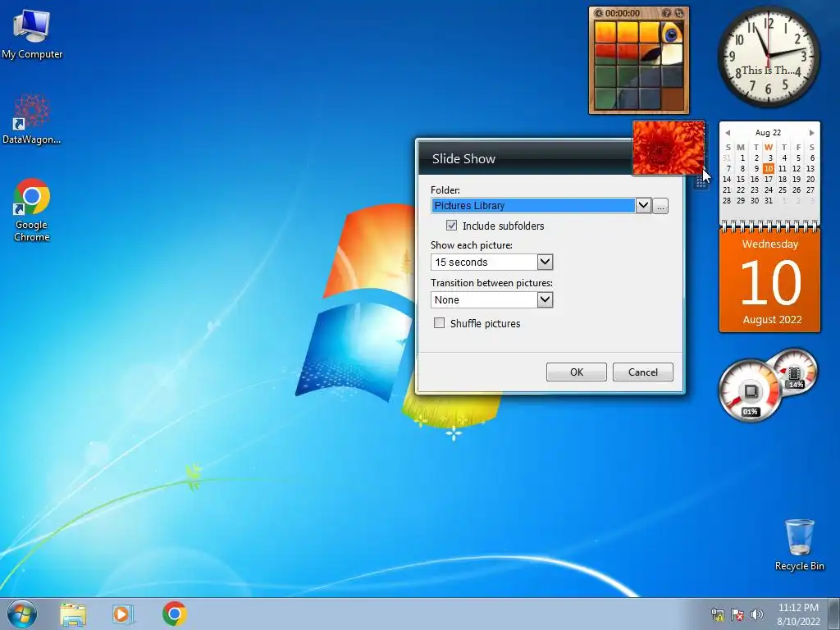Screen dimensions: 840x630
Task: Select August 25 in the calendar gadget
Action: 782,190
